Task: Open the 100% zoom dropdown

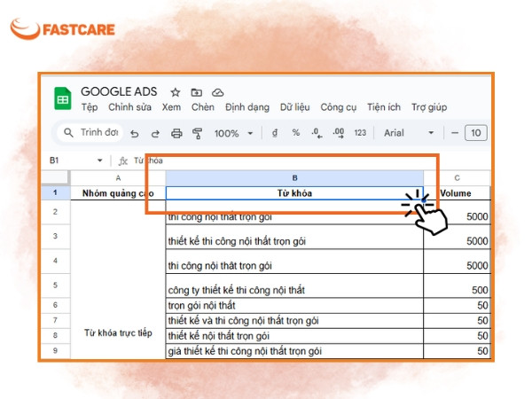Action: 233,133
